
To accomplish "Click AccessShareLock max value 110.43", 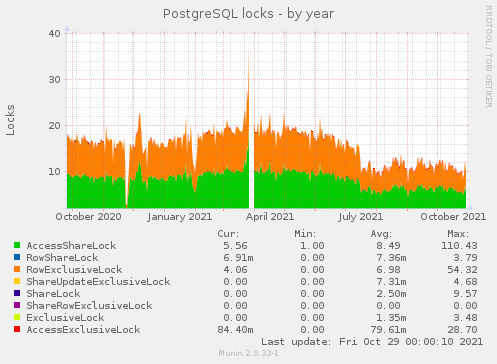I will (459, 246).
